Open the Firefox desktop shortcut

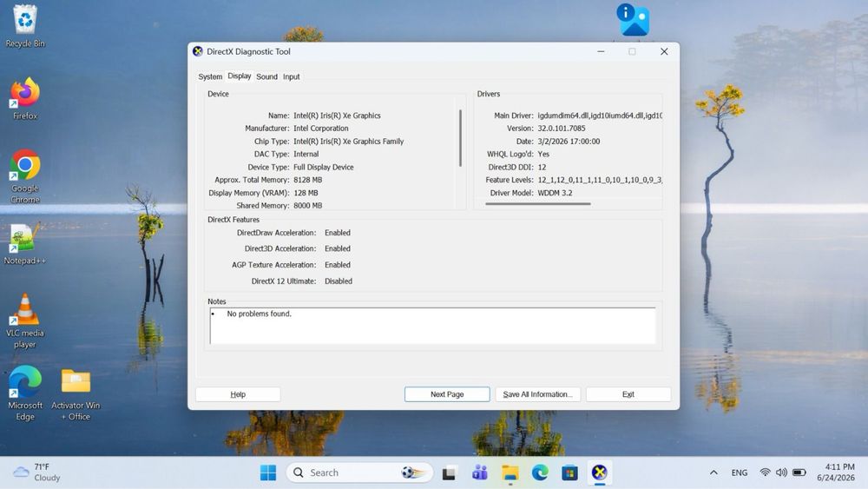coord(25,98)
